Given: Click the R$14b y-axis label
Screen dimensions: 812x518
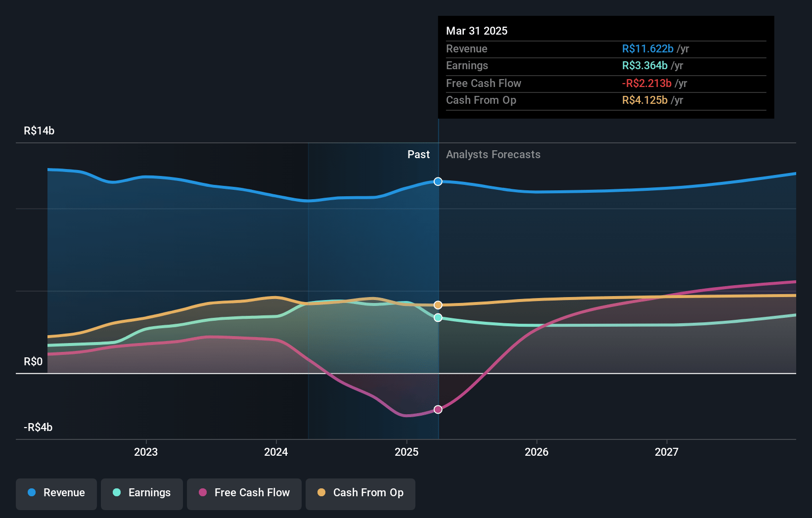Looking at the screenshot, I should [x=39, y=130].
